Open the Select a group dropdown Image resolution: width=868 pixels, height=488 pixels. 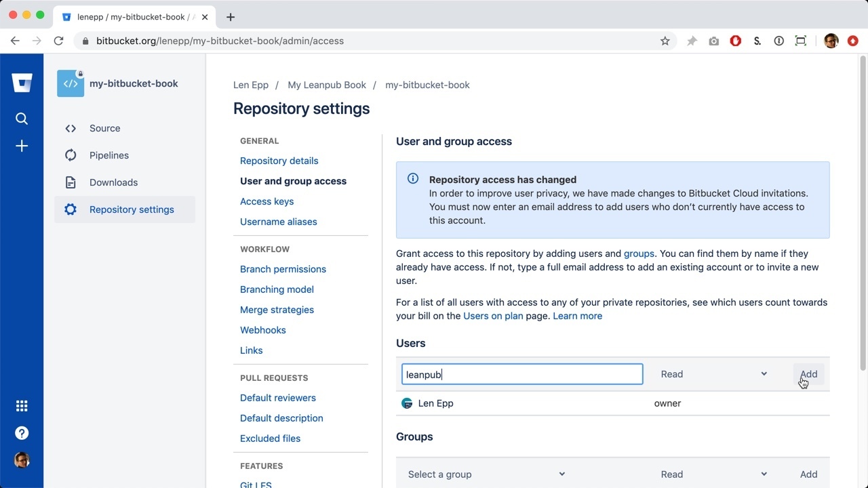pyautogui.click(x=486, y=474)
